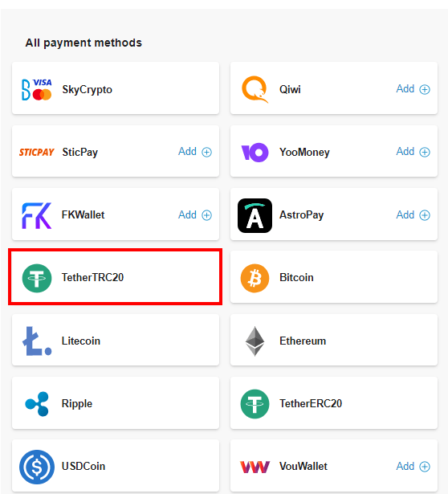
Task: Click the Ethereum diamond logo
Action: tap(255, 341)
